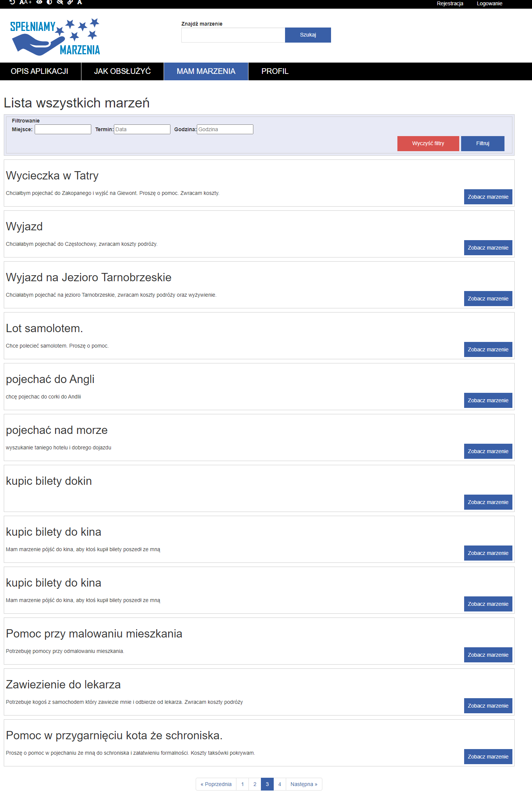The width and height of the screenshot is (532, 806).
Task: Go to the PROFIL menu item
Action: pos(275,71)
